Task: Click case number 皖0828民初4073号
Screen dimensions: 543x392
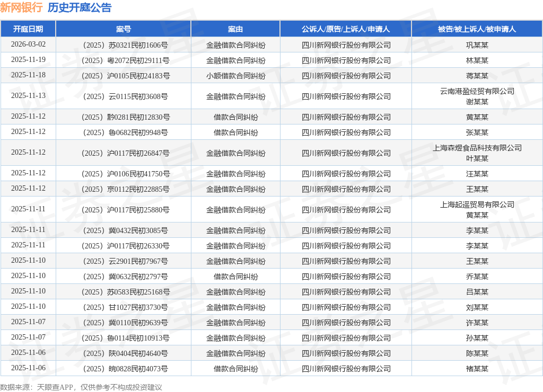Action: coord(125,369)
